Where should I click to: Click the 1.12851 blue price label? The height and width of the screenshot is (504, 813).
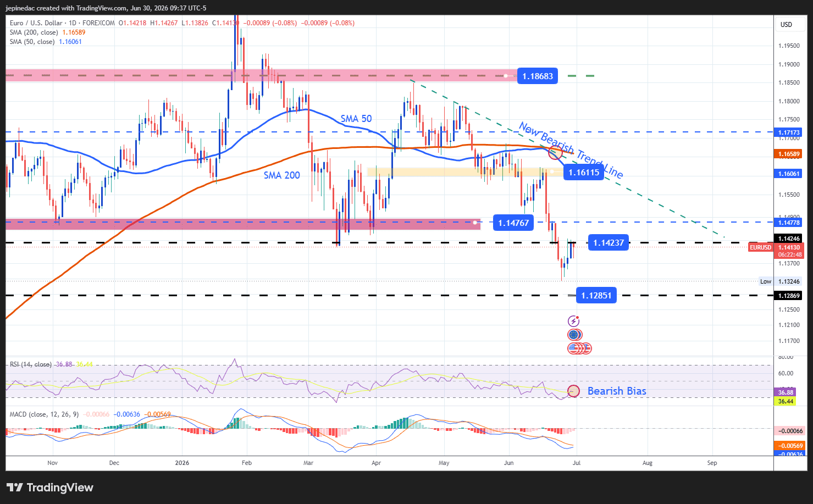(x=596, y=296)
